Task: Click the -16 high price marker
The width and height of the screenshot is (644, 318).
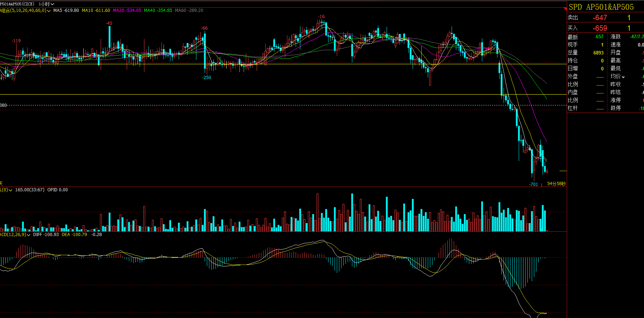Action: [x=321, y=17]
